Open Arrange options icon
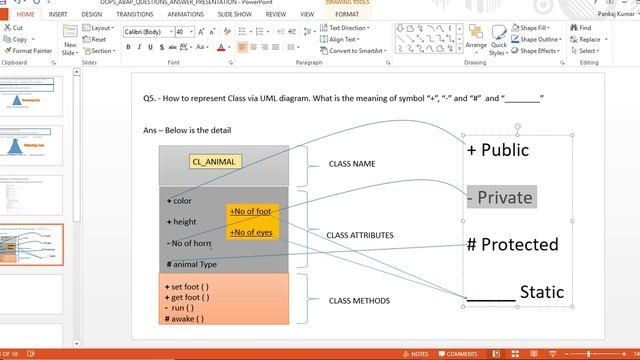Viewport: 640px width, 360px height. coord(476,32)
